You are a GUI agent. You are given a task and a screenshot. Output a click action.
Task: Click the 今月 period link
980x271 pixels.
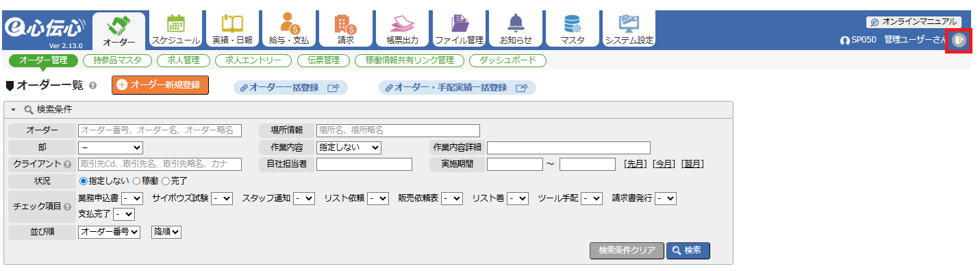click(664, 164)
